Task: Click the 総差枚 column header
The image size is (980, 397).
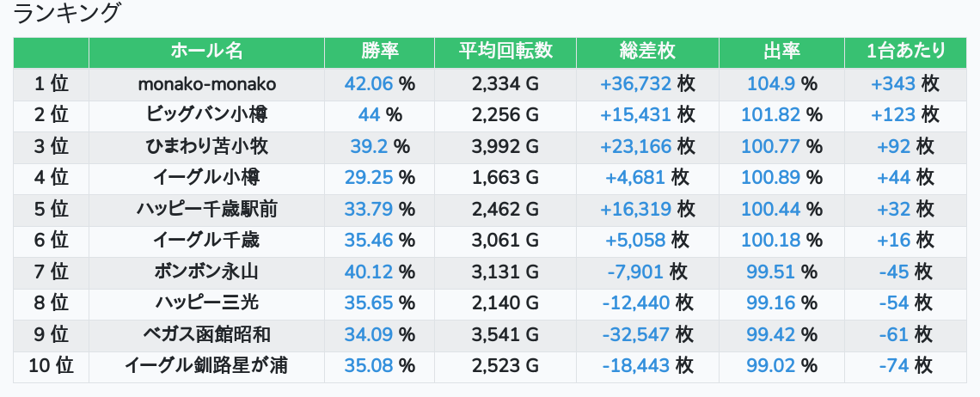Action: (647, 52)
